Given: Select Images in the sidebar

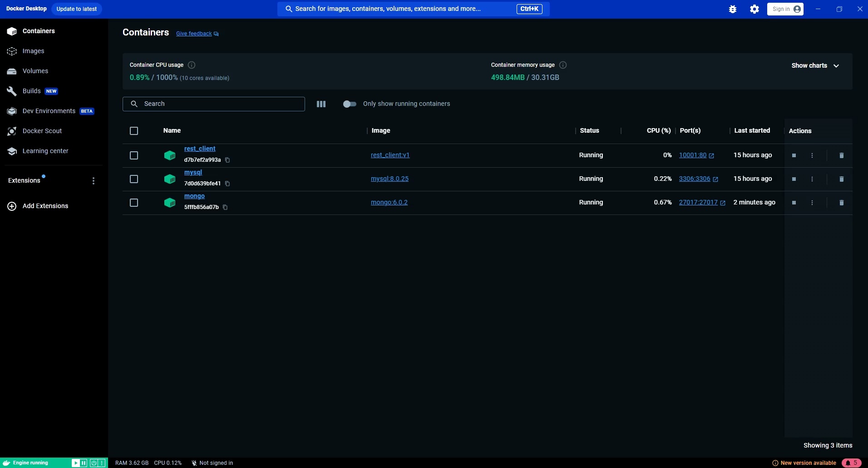Looking at the screenshot, I should (x=33, y=51).
